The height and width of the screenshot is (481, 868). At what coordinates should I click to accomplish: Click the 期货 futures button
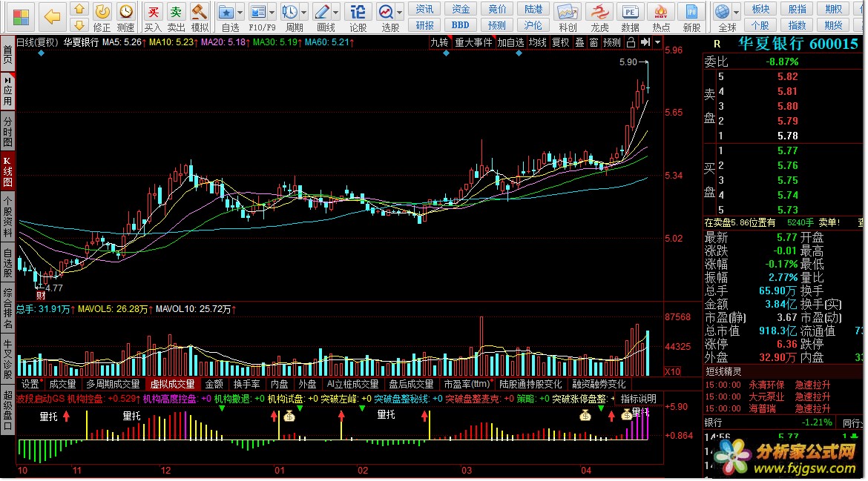click(833, 25)
